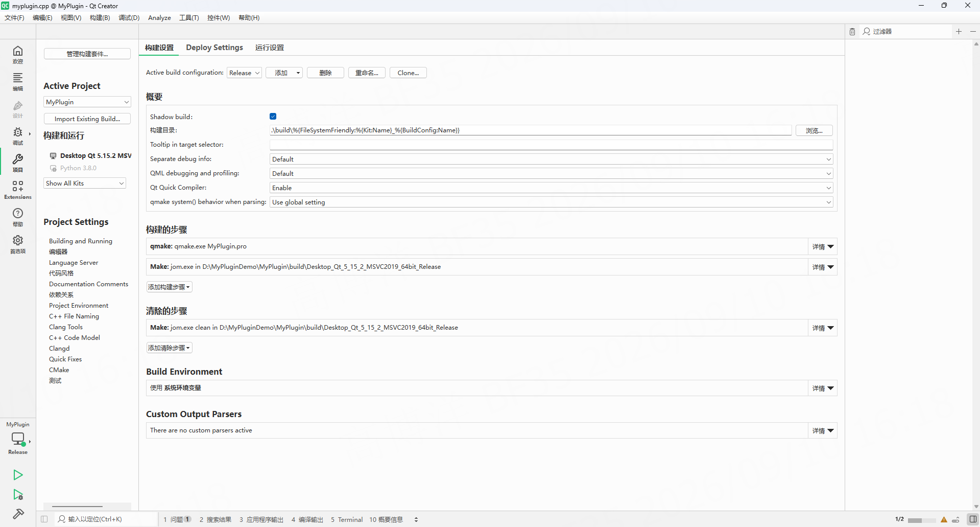980x527 pixels.
Task: Expand 详情 details for Custom Output Parsers
Action: pyautogui.click(x=823, y=431)
